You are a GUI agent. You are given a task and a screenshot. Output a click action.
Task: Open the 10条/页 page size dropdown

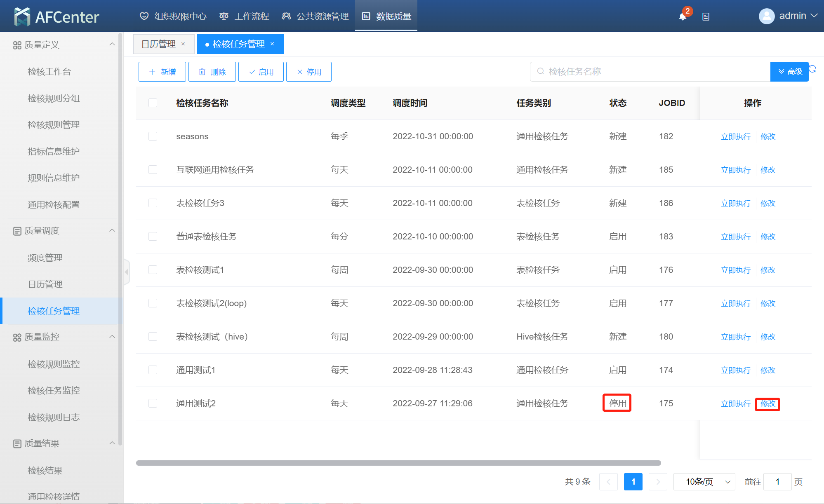point(704,482)
